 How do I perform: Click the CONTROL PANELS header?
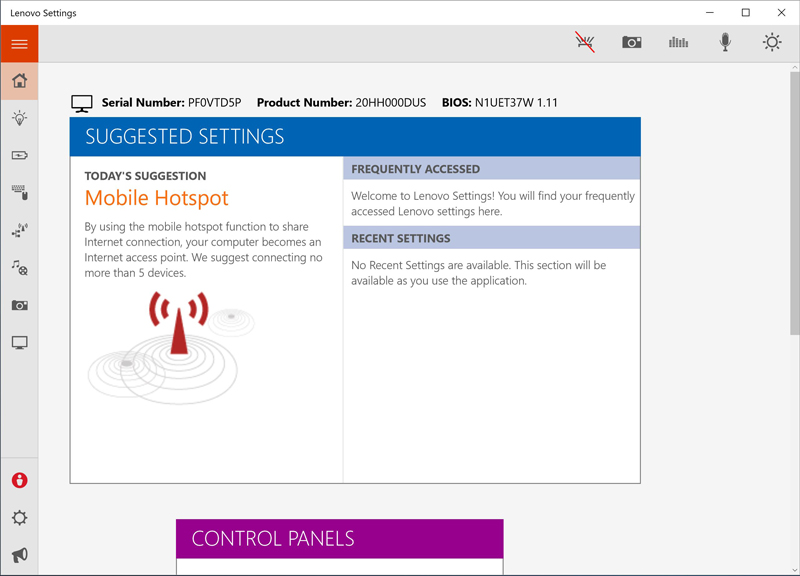tap(340, 539)
